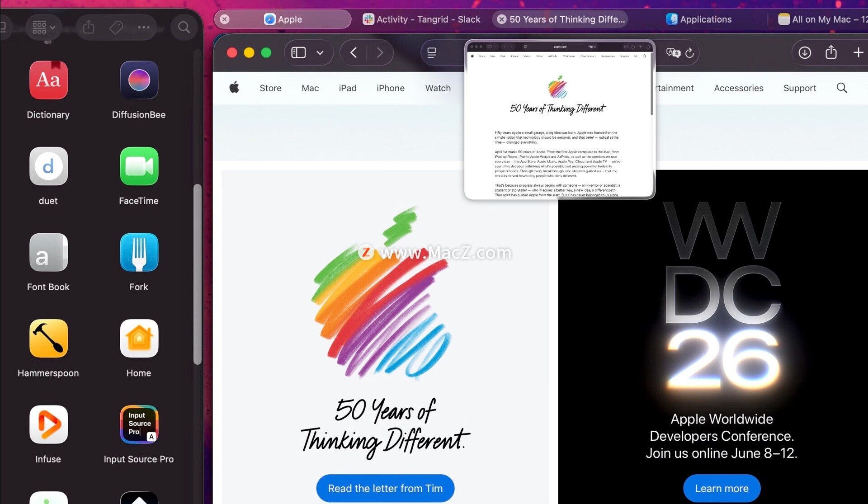
Task: Open the Finder toolbar more actions menu
Action: (x=144, y=27)
